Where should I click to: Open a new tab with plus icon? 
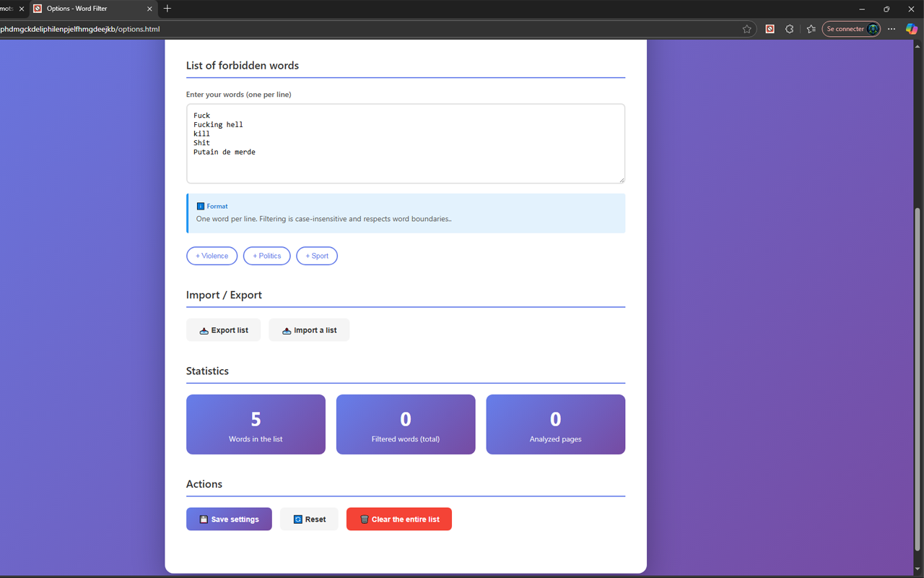167,9
